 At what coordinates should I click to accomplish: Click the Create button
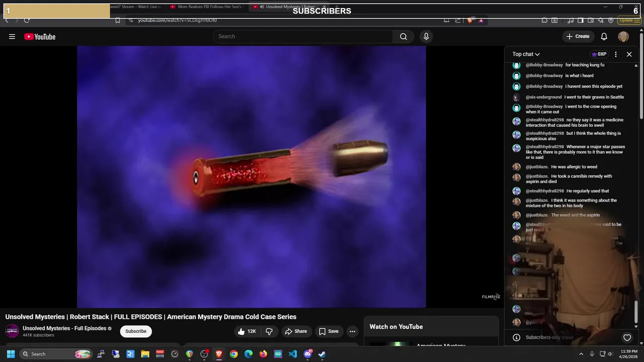point(578,36)
